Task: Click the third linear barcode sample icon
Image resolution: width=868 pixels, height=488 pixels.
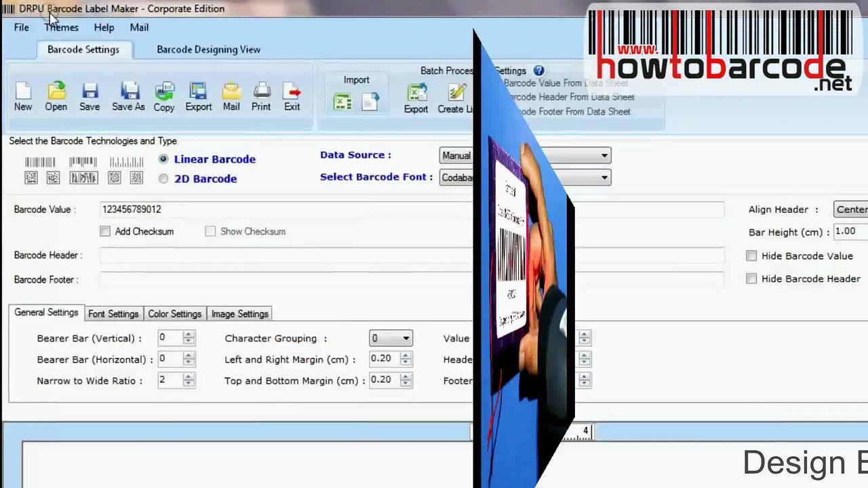Action: pyautogui.click(x=127, y=162)
